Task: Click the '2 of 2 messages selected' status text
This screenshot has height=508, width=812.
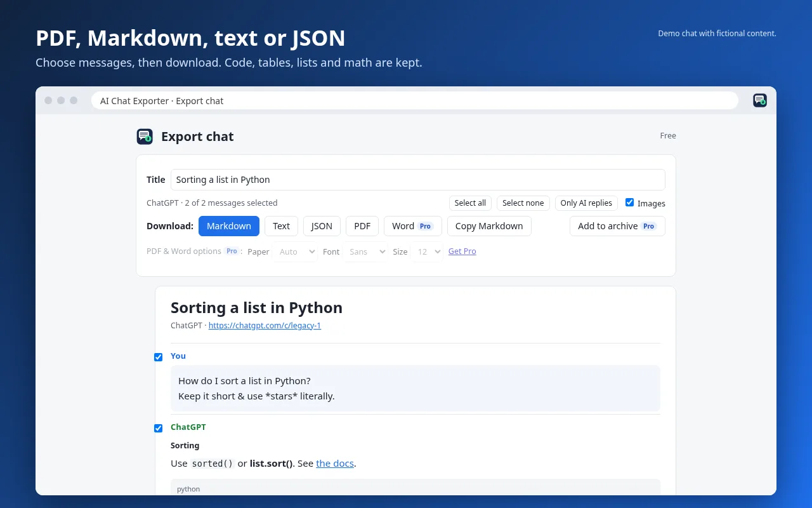Action: tap(231, 203)
